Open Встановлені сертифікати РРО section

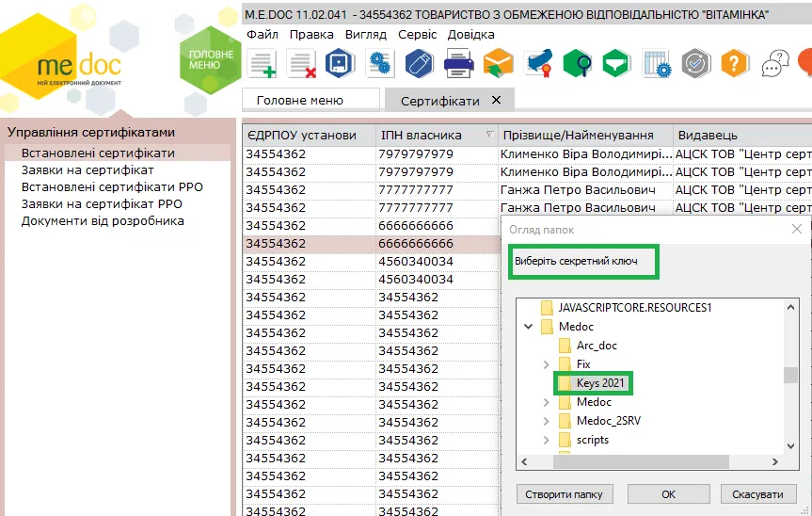[112, 187]
